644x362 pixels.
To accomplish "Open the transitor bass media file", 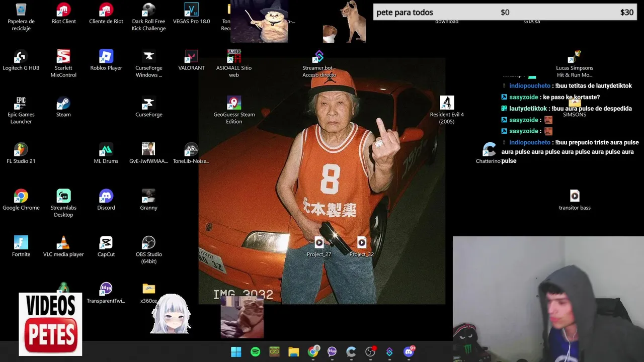I will 575,200.
